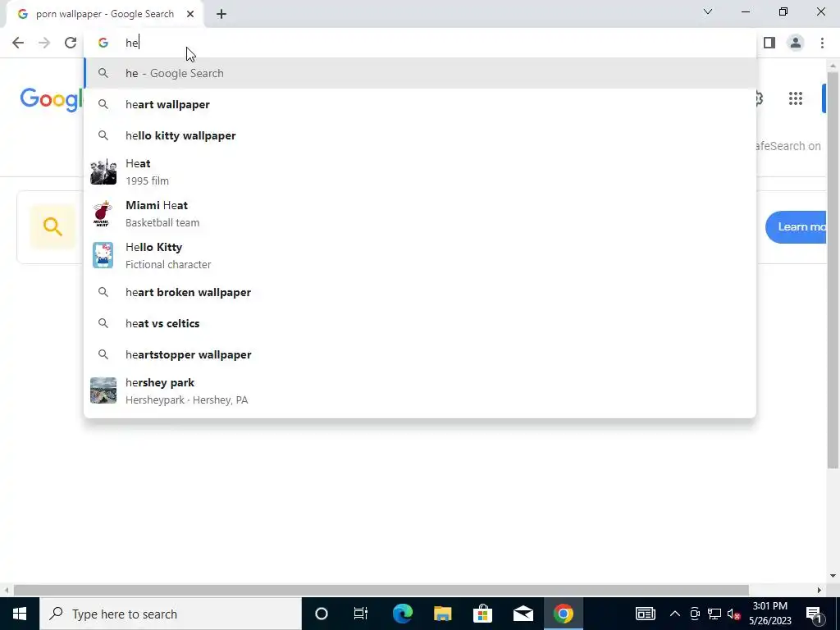The width and height of the screenshot is (840, 630).
Task: Select the Heat 1995 film suggestion
Action: [x=420, y=172]
